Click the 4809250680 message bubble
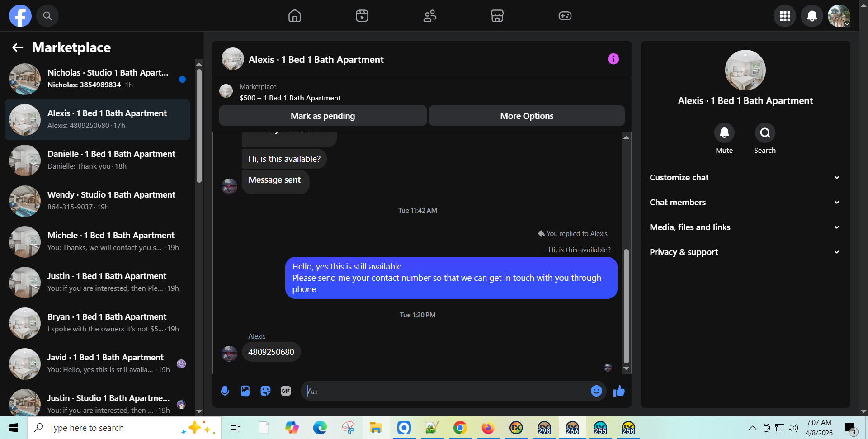This screenshot has width=868, height=439. pyautogui.click(x=271, y=352)
